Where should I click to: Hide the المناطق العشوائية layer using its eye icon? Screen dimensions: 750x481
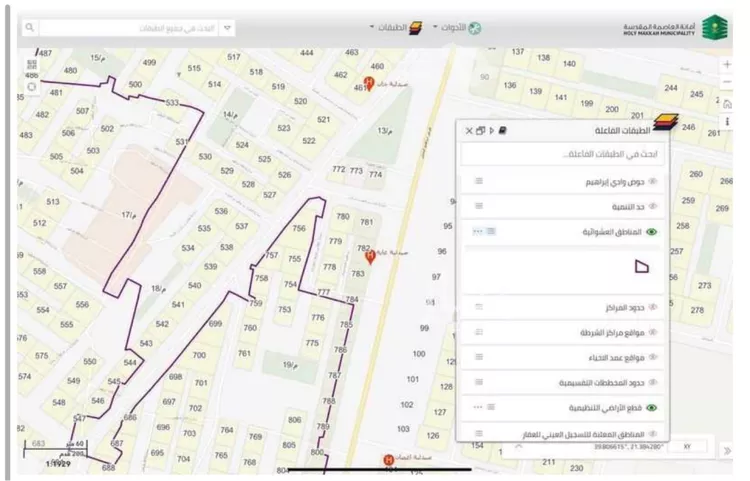[651, 232]
